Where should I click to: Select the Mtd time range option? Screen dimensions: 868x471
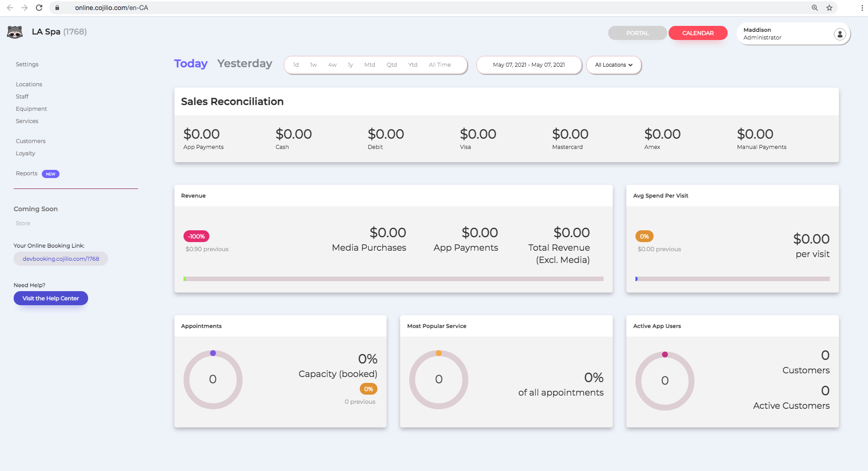(369, 65)
